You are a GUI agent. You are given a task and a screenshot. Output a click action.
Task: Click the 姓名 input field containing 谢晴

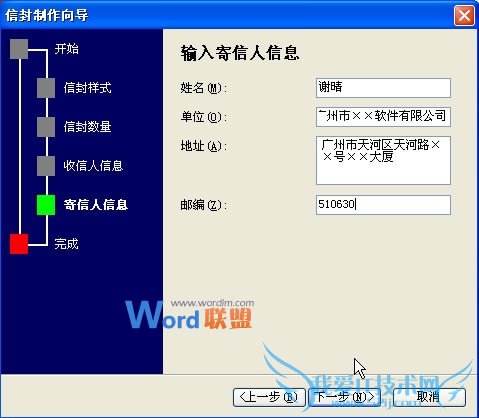[383, 88]
